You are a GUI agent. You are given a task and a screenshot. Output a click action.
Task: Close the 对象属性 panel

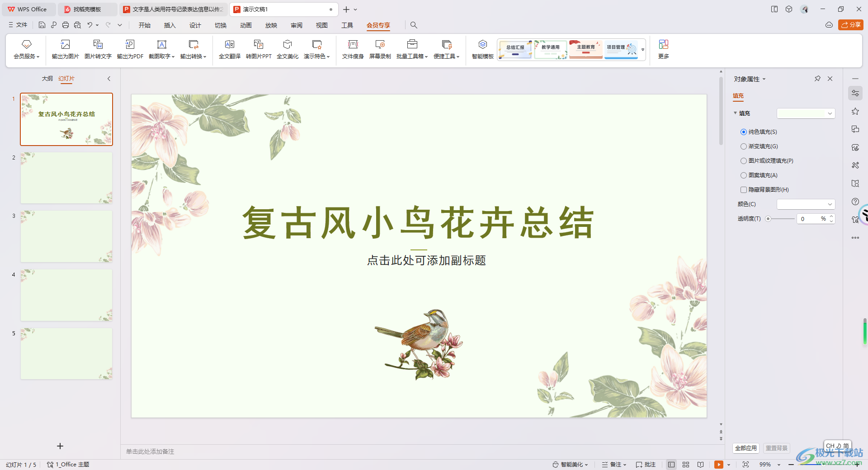pyautogui.click(x=830, y=79)
